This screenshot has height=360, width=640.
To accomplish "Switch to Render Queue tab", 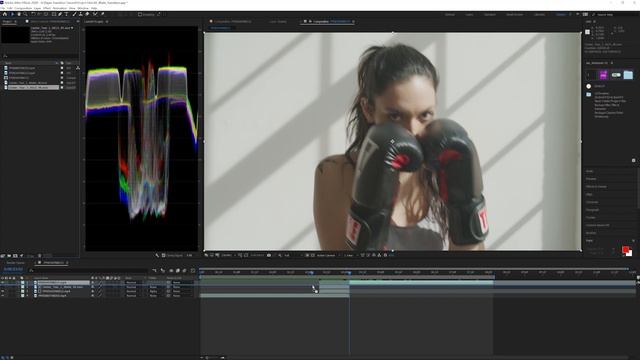I will click(16, 263).
